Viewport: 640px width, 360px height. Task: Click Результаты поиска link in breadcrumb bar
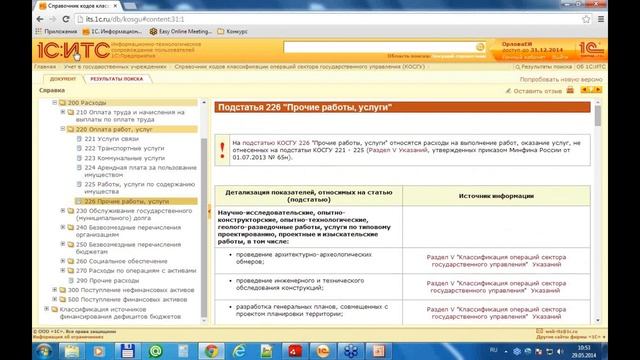547,67
